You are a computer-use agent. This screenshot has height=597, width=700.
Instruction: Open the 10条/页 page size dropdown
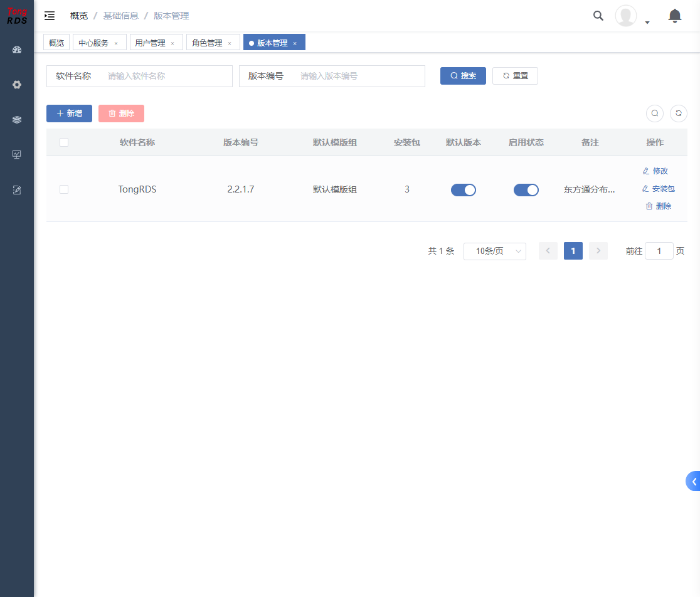click(x=495, y=251)
